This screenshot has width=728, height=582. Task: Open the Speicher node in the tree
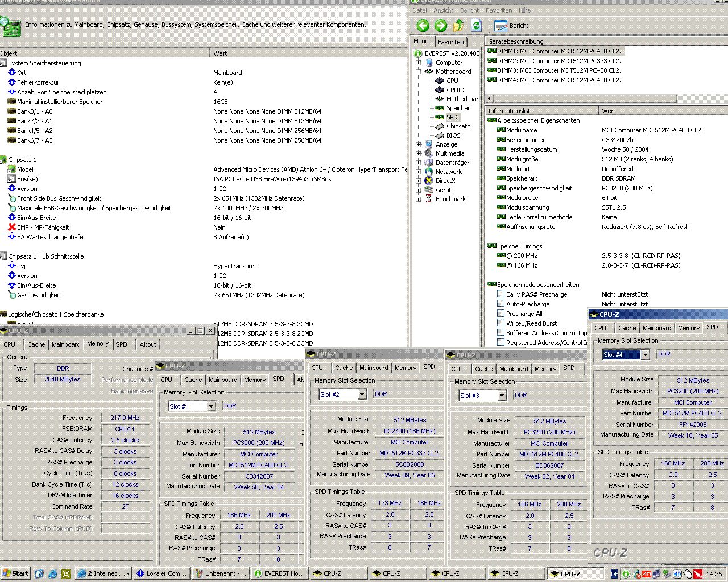coord(458,108)
